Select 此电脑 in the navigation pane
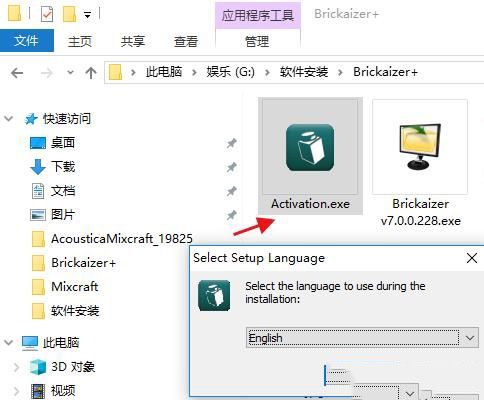Viewport: 484px width, 400px height. [61, 343]
